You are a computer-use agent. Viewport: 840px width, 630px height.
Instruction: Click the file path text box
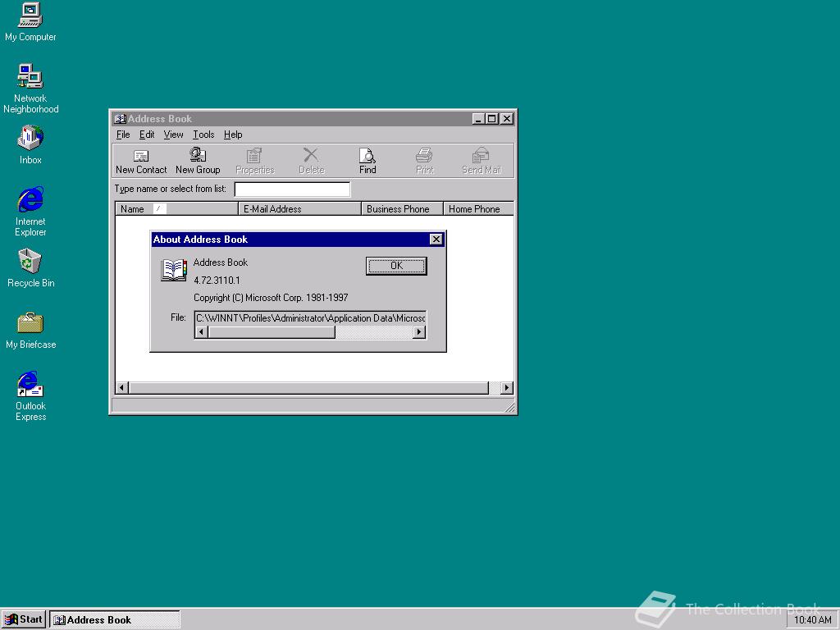310,318
